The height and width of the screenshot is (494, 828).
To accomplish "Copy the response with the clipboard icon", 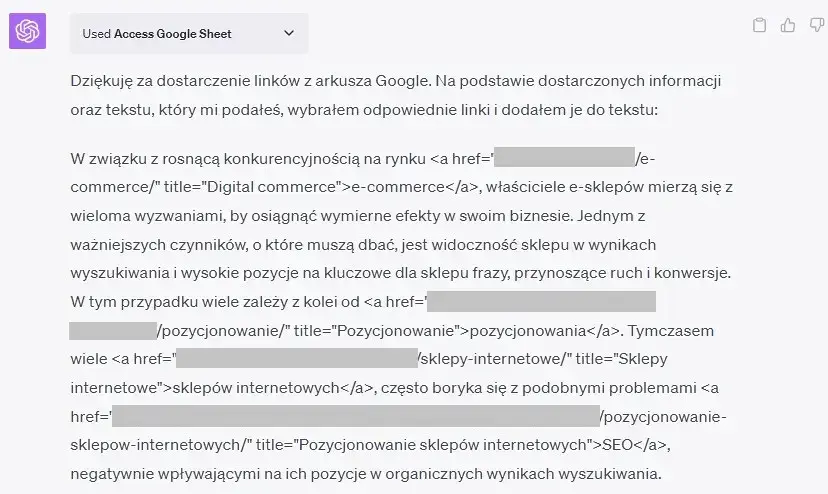I will point(760,26).
